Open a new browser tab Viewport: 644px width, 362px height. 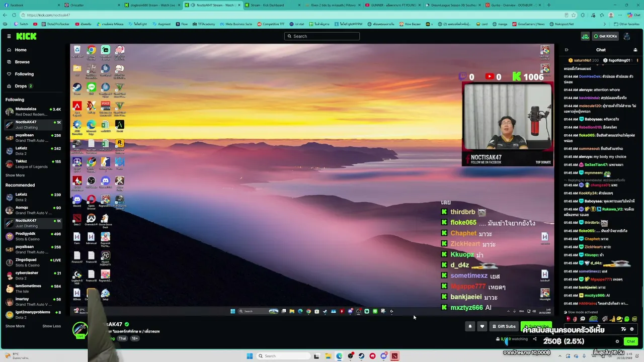(549, 5)
